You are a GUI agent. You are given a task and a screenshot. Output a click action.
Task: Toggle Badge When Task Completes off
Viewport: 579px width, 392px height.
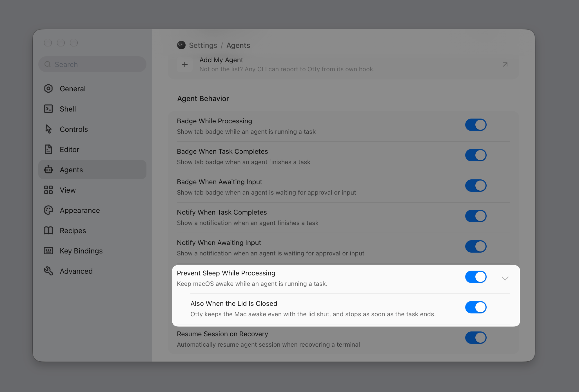(476, 155)
